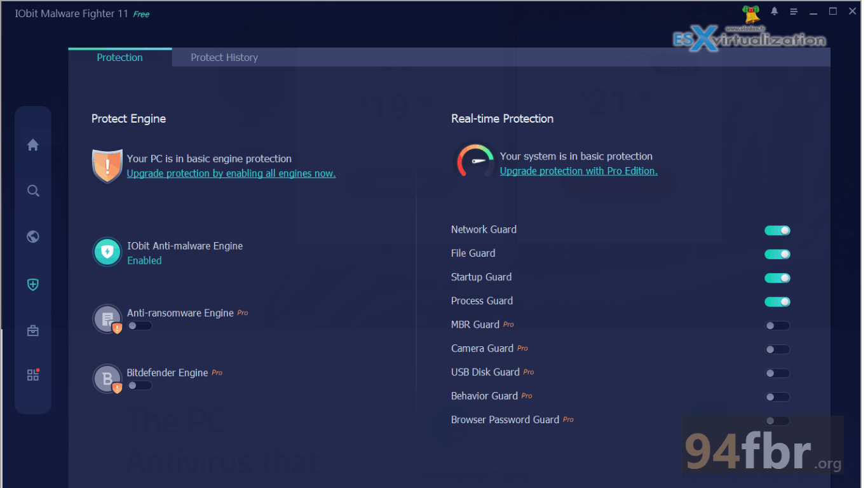Click the Startup Guard label
Image resolution: width=868 pixels, height=488 pixels.
click(x=481, y=277)
